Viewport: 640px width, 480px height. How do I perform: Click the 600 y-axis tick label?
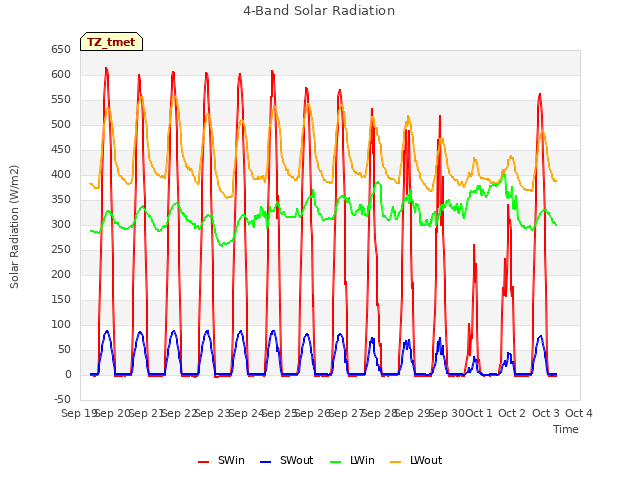coord(61,75)
